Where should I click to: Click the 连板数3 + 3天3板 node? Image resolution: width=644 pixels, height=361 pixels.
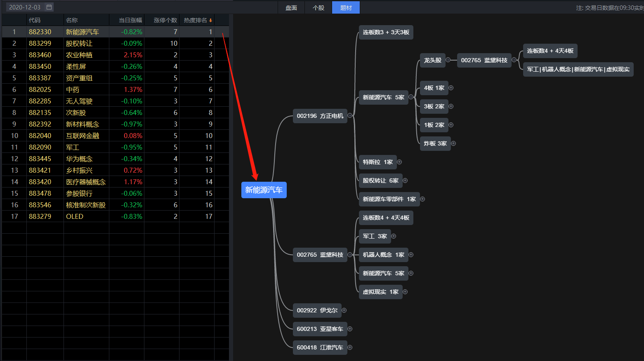click(x=386, y=32)
